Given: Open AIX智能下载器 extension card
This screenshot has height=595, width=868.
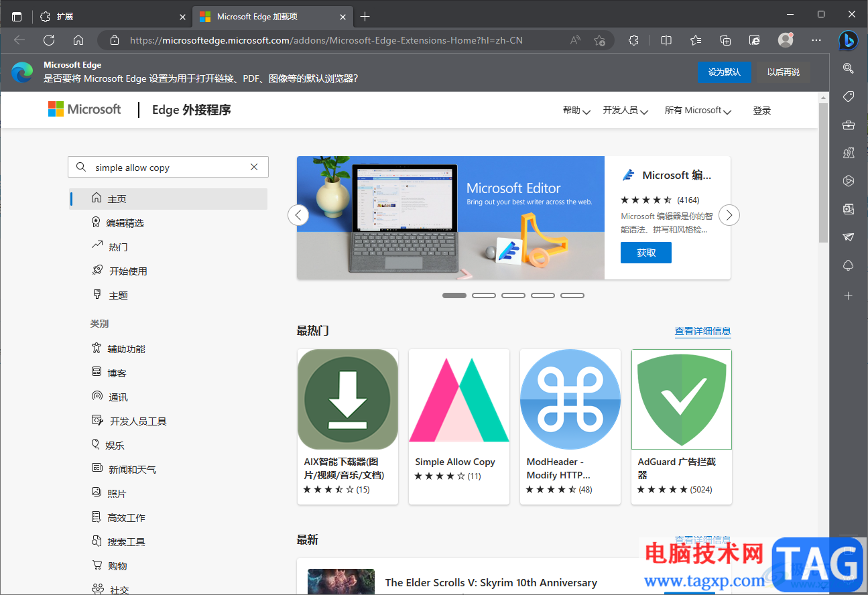Looking at the screenshot, I should (348, 427).
